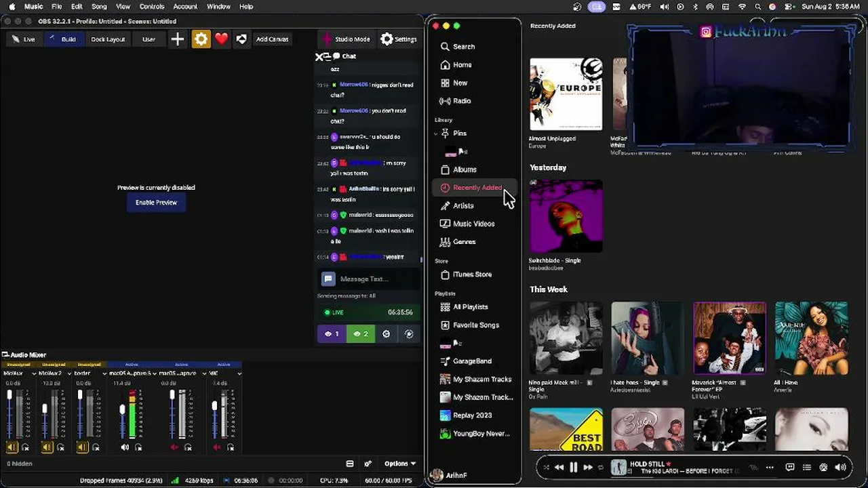The height and width of the screenshot is (488, 868).
Task: Unmute the border audio source
Action: click(x=82, y=447)
